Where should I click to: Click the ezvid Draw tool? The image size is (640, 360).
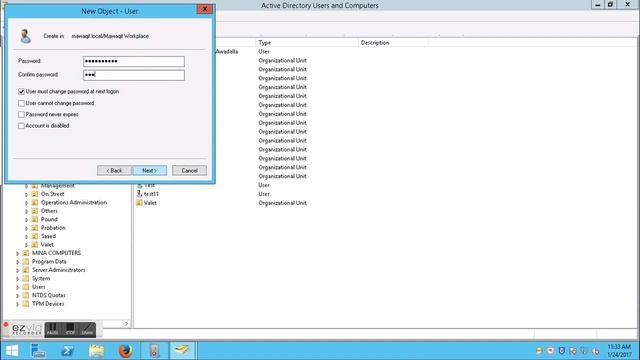coord(87,330)
